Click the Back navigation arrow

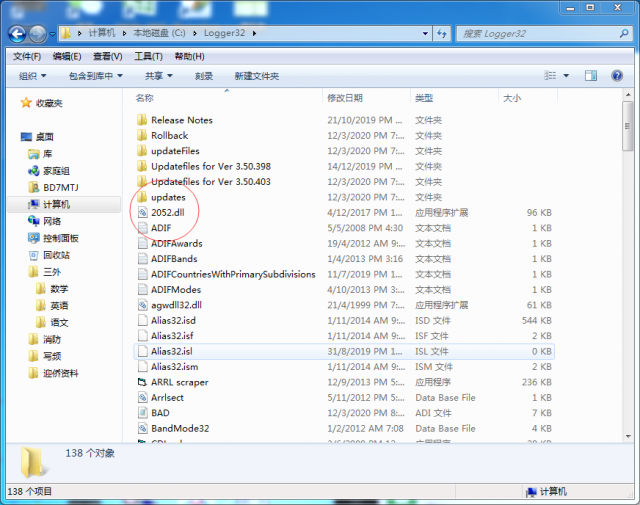[x=17, y=34]
